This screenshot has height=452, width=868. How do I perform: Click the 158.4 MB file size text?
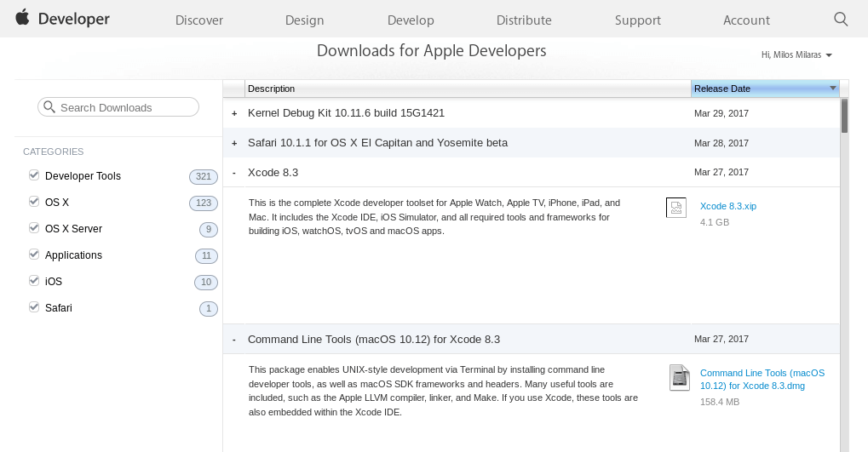720,403
